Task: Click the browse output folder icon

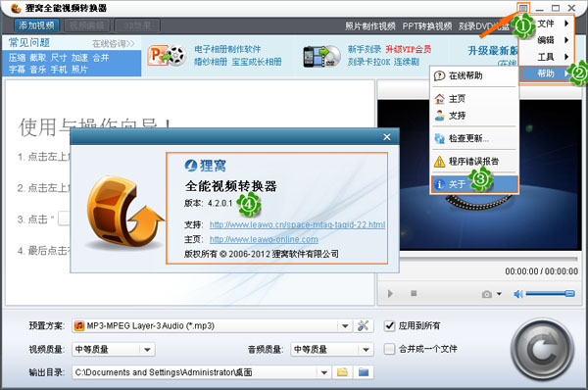Action: (342, 372)
